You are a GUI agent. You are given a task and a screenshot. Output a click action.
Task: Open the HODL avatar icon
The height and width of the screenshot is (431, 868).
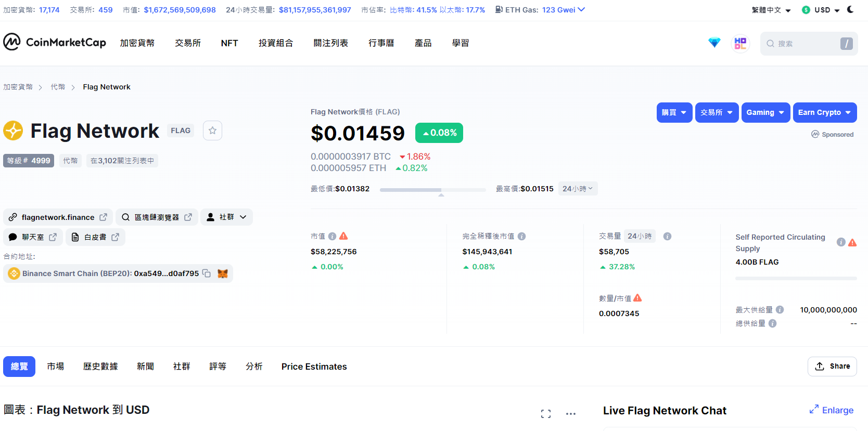click(x=741, y=43)
